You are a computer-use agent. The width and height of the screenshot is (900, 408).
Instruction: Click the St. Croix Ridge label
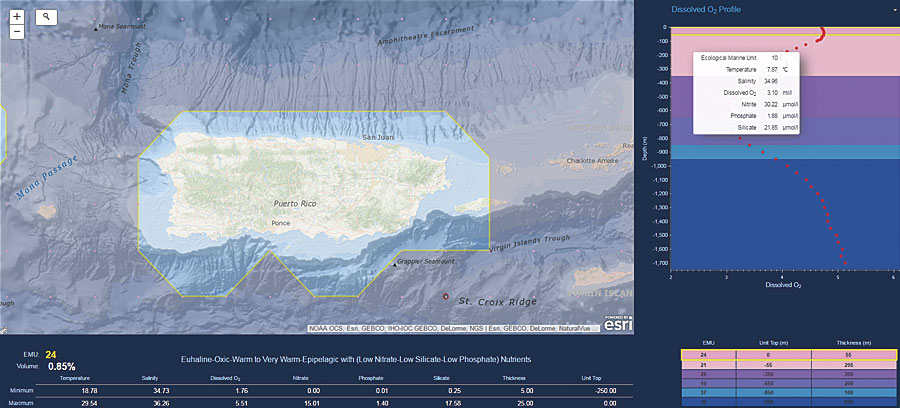[498, 301]
